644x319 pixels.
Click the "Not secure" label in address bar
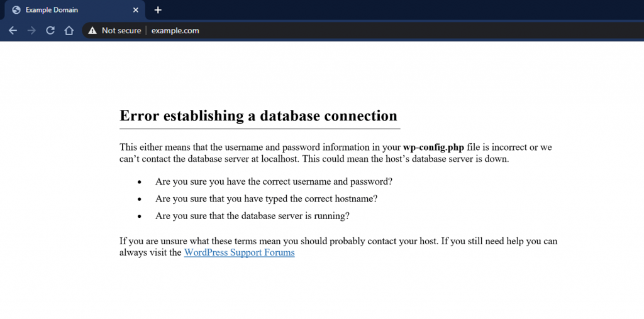121,30
